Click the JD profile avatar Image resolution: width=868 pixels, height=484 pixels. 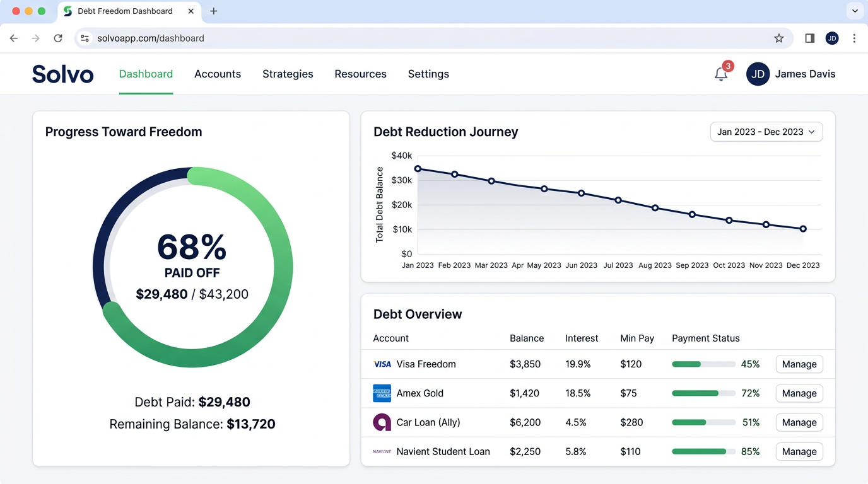(x=757, y=74)
